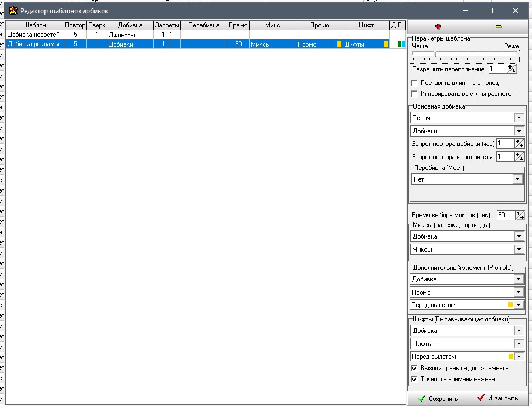Click the stepper beside Разрешить переполнение
This screenshot has width=532, height=413.
(512, 69)
